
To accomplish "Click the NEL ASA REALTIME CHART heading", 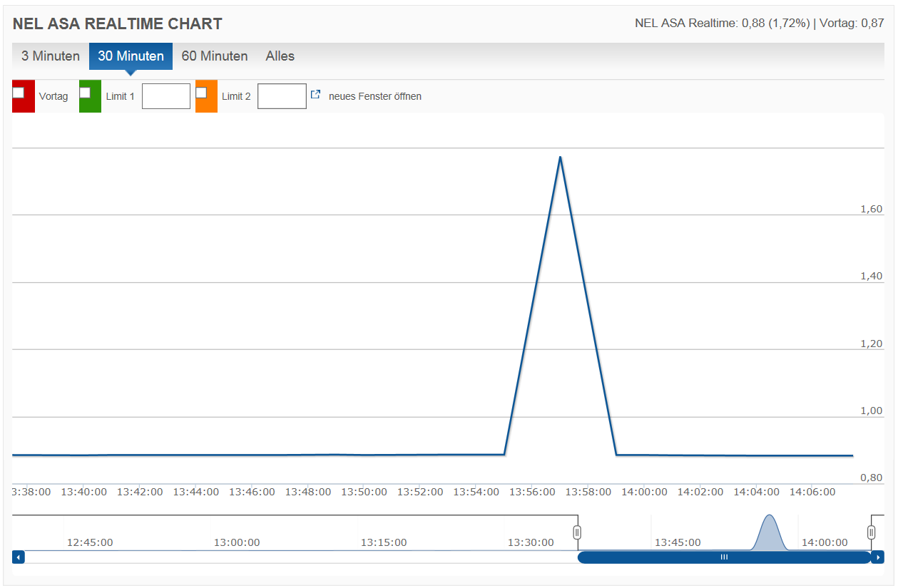I will tap(118, 24).
